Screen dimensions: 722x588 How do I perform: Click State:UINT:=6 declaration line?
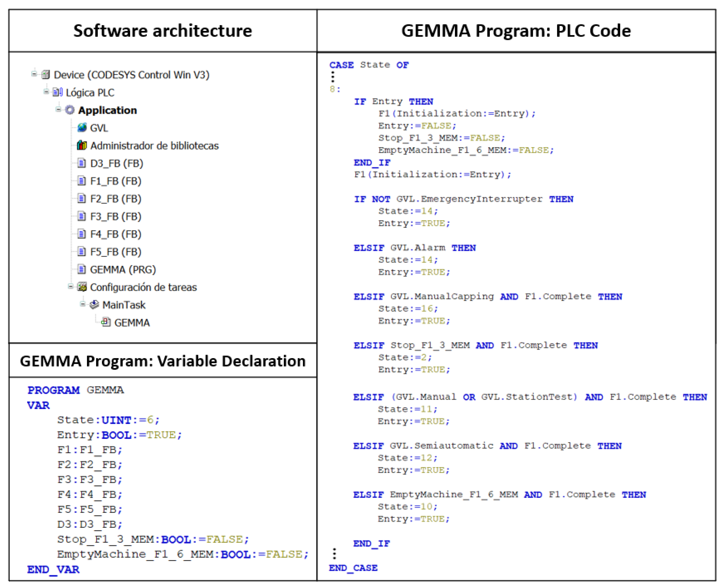(108, 420)
